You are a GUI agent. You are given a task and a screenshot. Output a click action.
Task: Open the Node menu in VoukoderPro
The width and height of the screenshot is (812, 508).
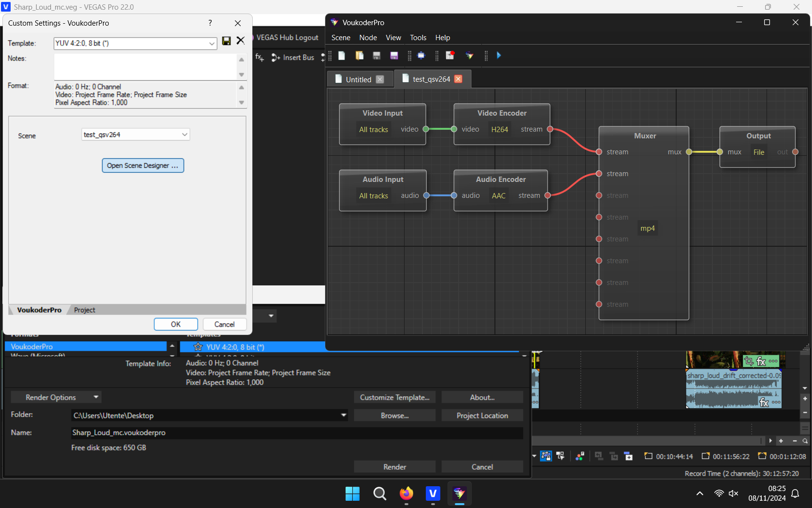(368, 38)
